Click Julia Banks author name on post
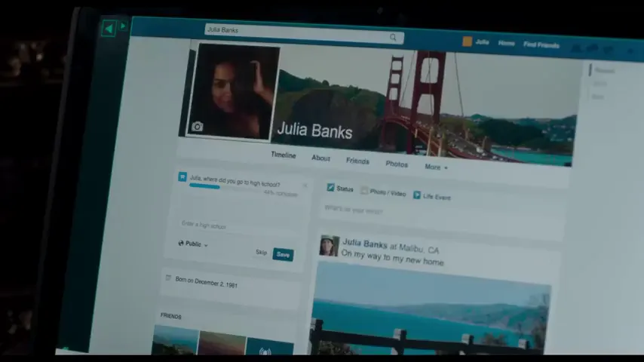This screenshot has height=362, width=644. [x=365, y=244]
